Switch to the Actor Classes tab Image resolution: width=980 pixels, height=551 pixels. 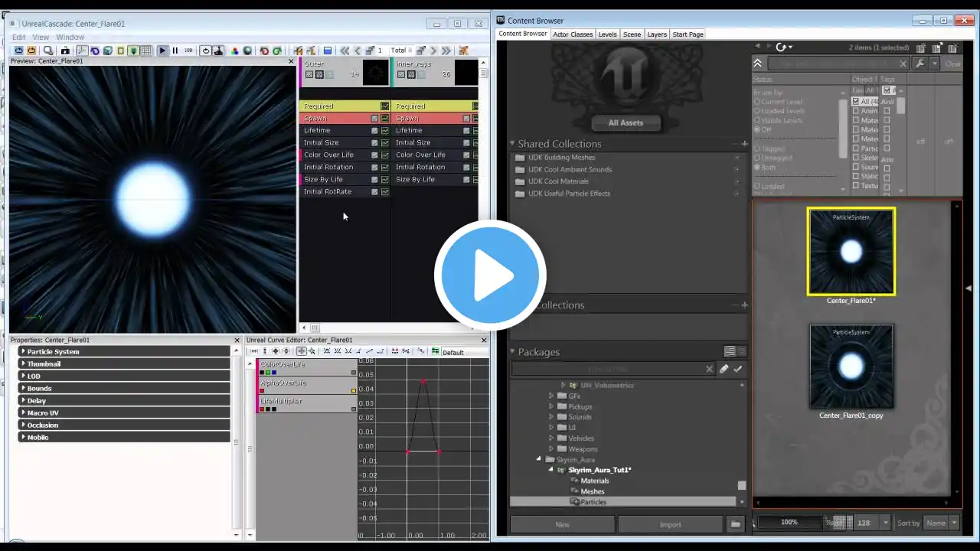point(573,34)
